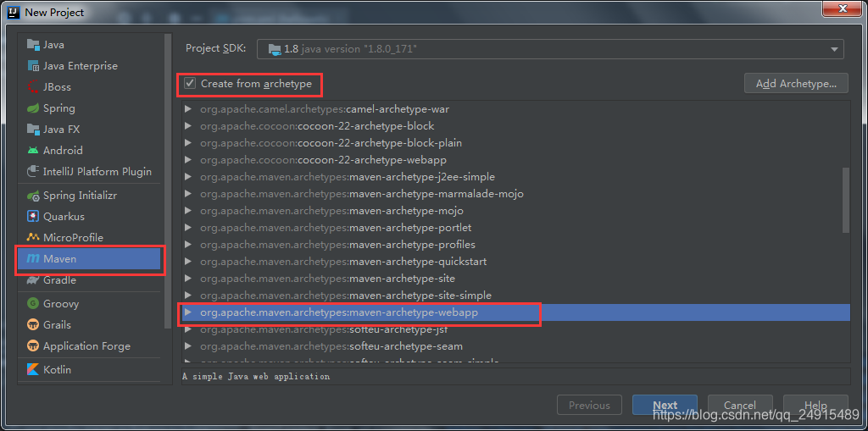Select Quarkus project type label
The width and height of the screenshot is (868, 431).
coord(64,216)
